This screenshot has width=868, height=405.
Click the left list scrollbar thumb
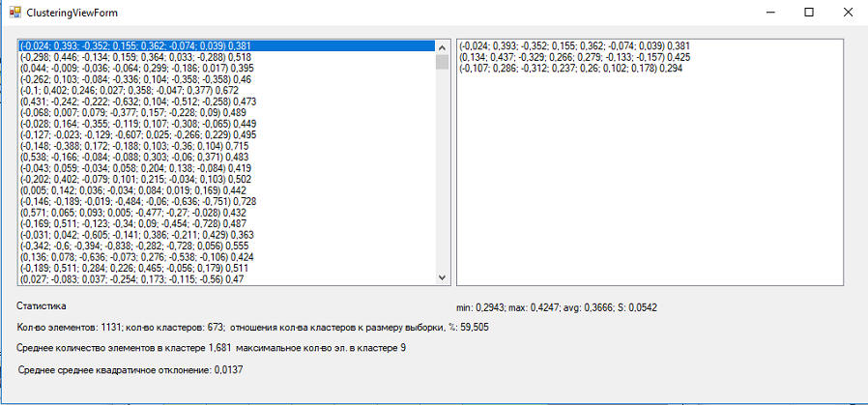point(442,62)
